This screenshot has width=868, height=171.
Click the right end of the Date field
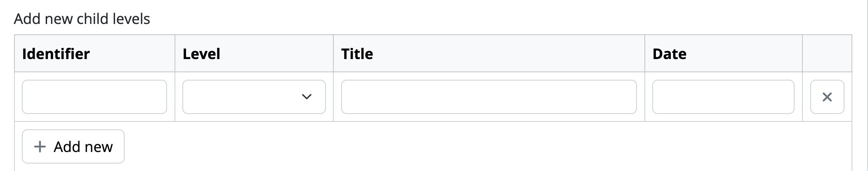point(786,97)
